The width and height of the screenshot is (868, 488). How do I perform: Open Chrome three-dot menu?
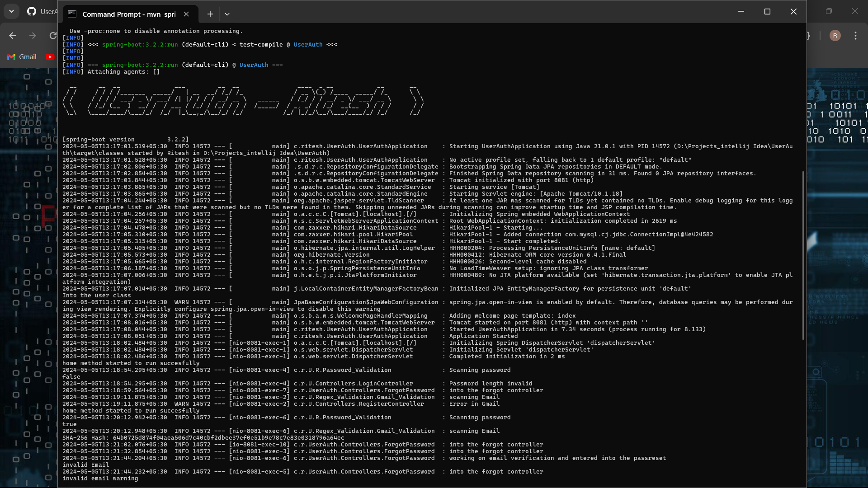click(855, 35)
